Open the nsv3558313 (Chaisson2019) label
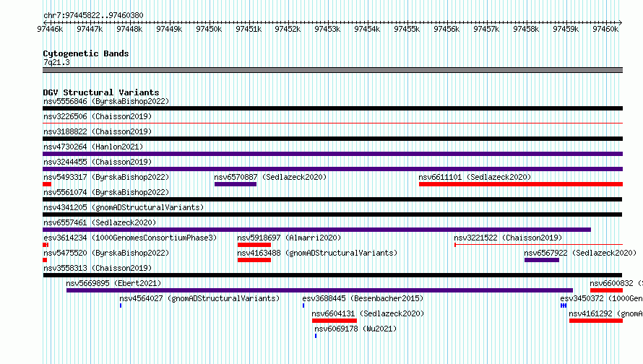 [98, 268]
